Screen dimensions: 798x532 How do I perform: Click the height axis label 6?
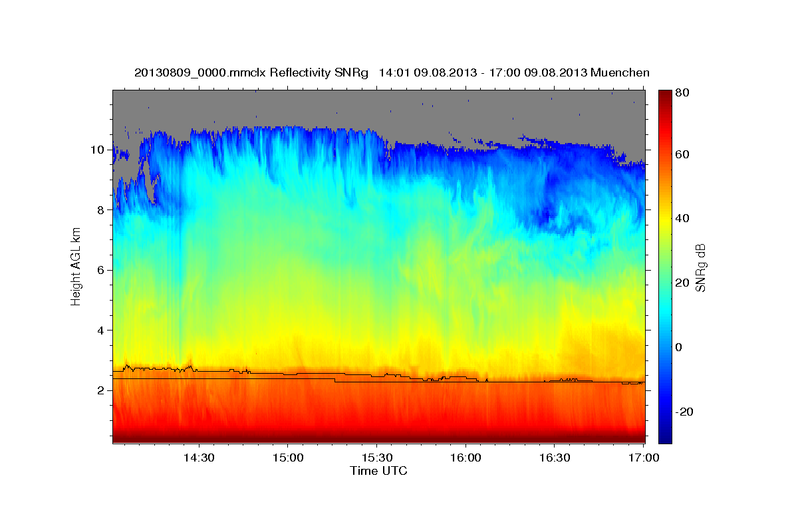(100, 270)
